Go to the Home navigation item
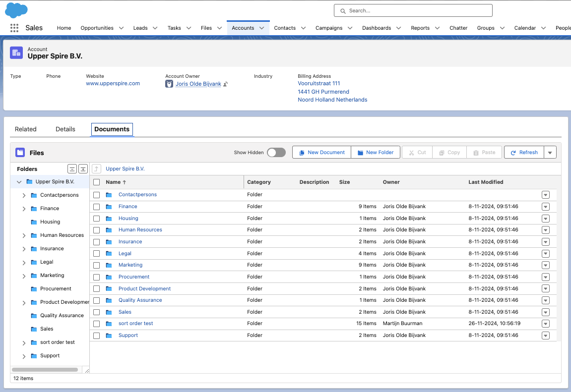 (63, 28)
